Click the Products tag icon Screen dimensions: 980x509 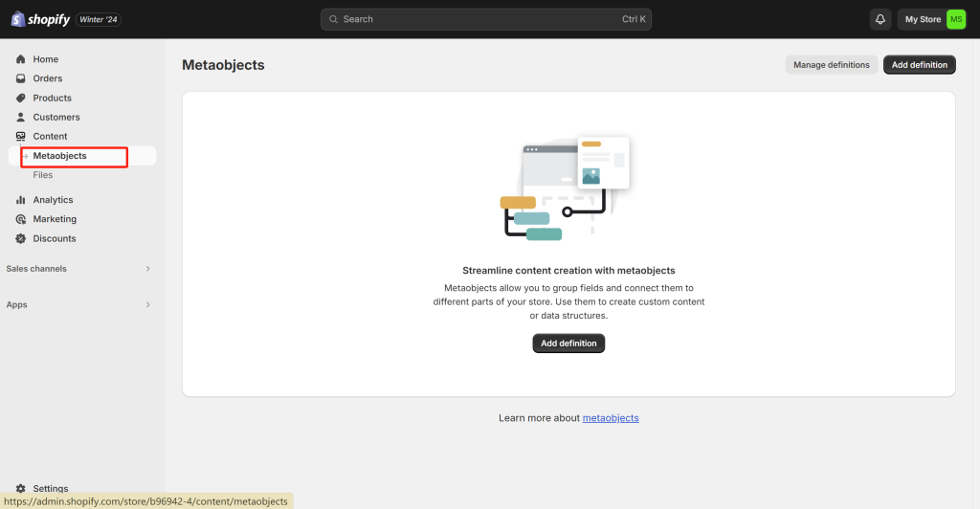click(x=21, y=98)
